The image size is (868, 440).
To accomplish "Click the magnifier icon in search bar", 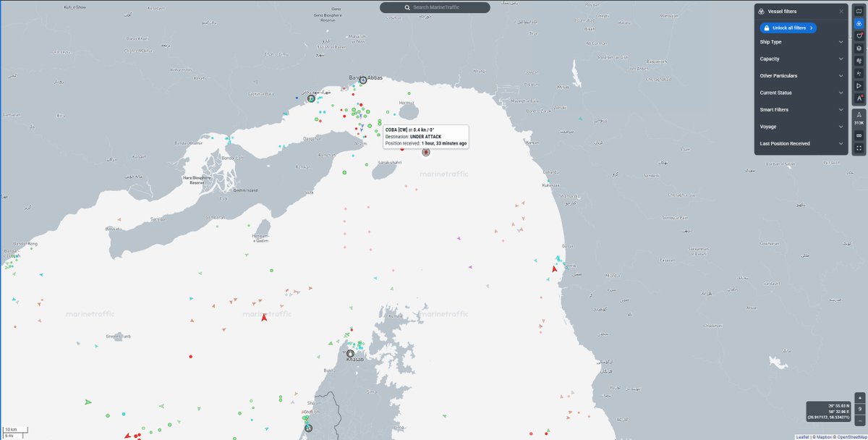I will [x=408, y=7].
